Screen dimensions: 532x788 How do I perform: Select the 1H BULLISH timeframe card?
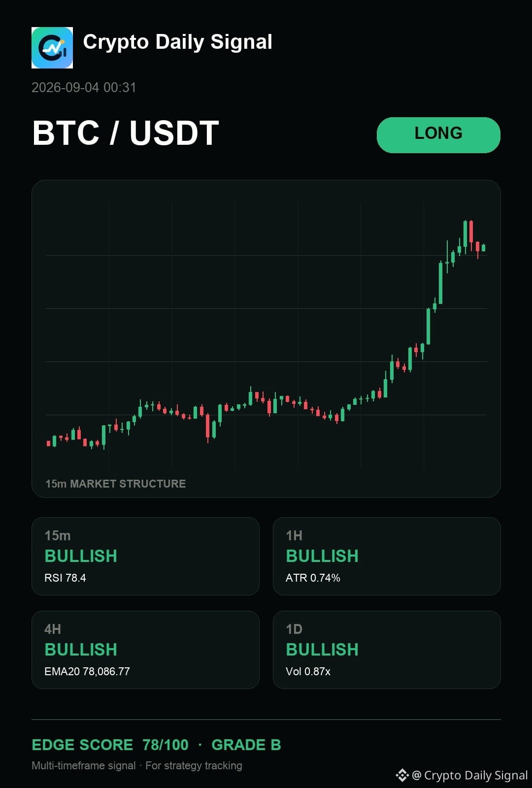click(x=387, y=556)
